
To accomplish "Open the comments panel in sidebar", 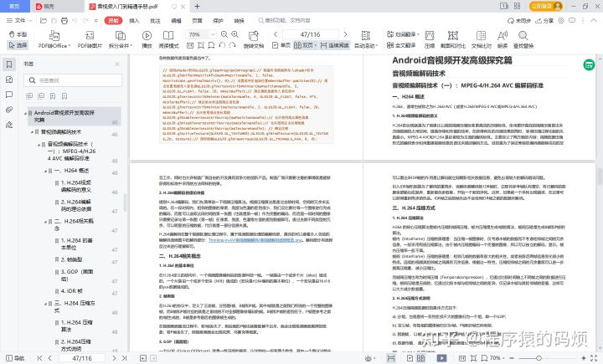I will (x=9, y=95).
